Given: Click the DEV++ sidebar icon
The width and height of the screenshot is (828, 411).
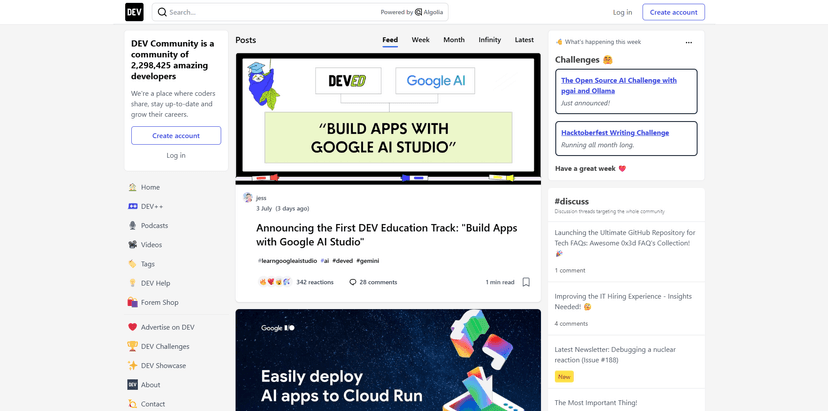Looking at the screenshot, I should pos(133,207).
